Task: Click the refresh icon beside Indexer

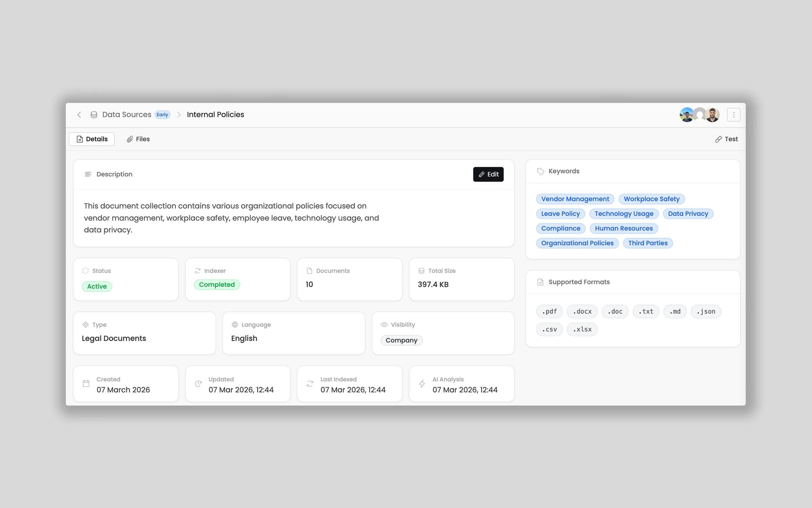Action: (x=198, y=271)
